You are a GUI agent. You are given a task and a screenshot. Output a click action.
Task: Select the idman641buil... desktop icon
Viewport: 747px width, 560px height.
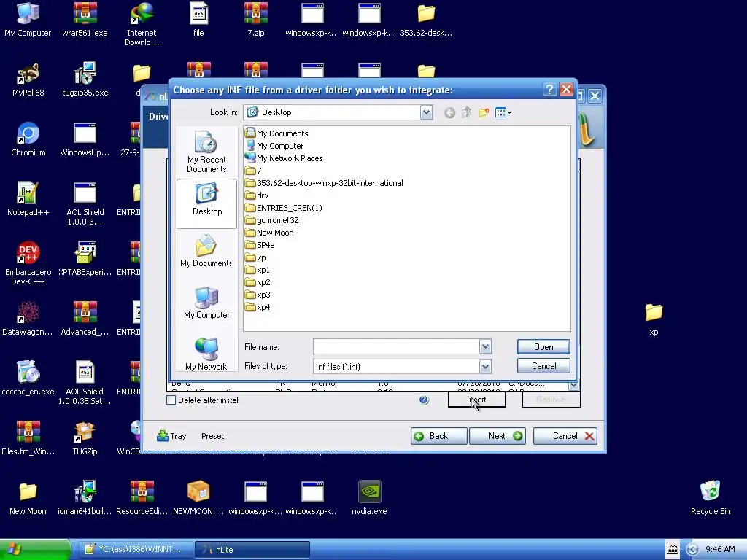tap(85, 497)
